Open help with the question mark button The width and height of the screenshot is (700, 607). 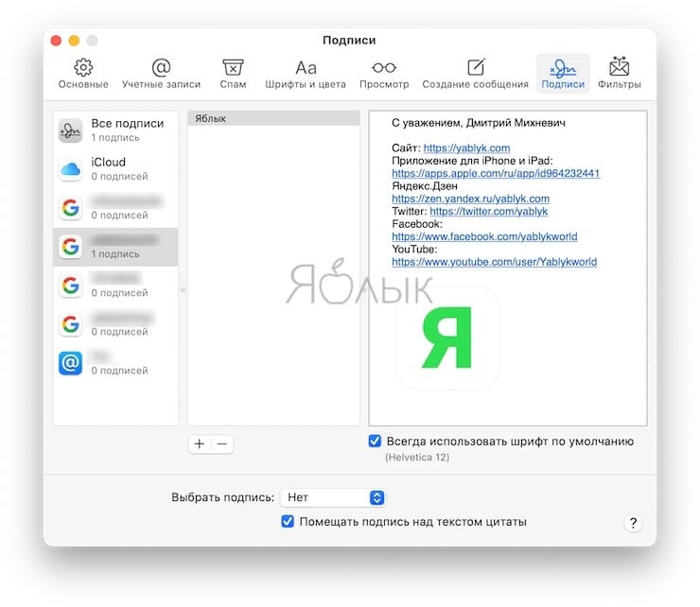pos(633,523)
